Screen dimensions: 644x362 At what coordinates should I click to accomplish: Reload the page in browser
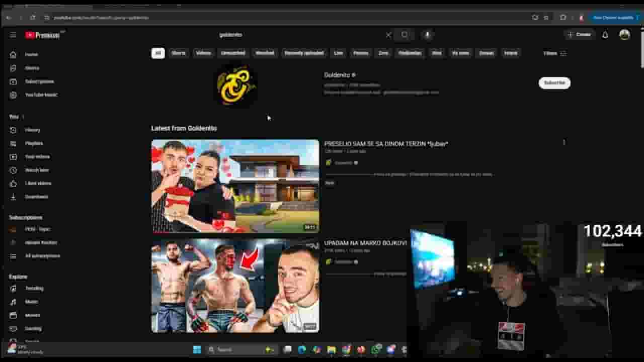point(33,18)
